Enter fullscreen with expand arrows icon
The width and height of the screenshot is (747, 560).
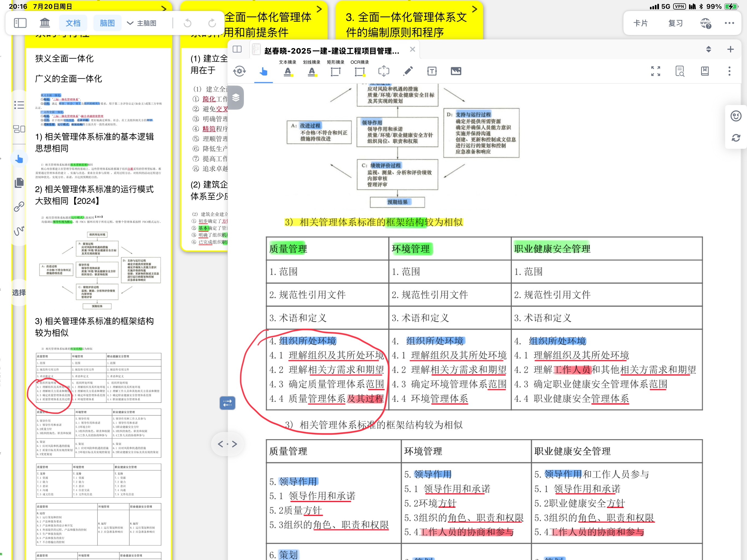[655, 71]
